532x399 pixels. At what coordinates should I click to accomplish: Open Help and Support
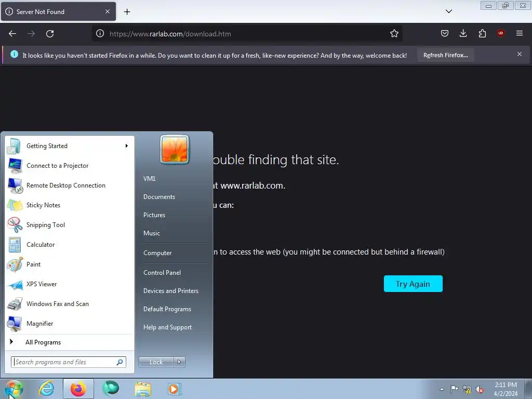click(x=168, y=327)
